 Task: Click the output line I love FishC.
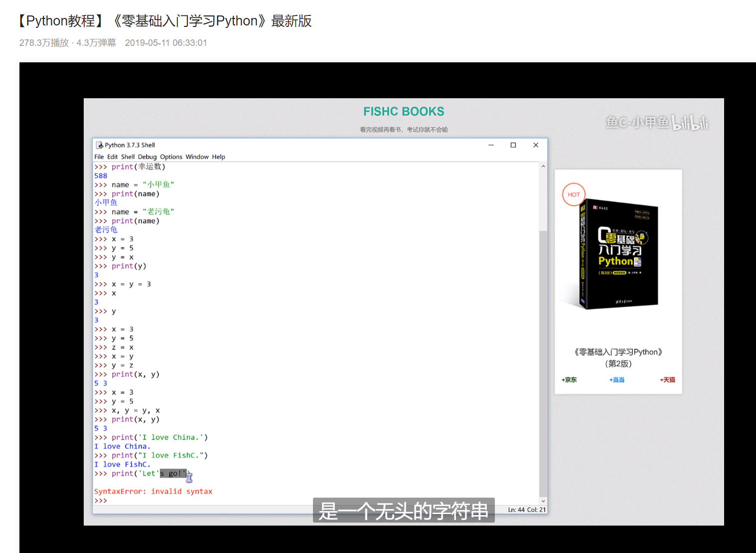(x=122, y=464)
